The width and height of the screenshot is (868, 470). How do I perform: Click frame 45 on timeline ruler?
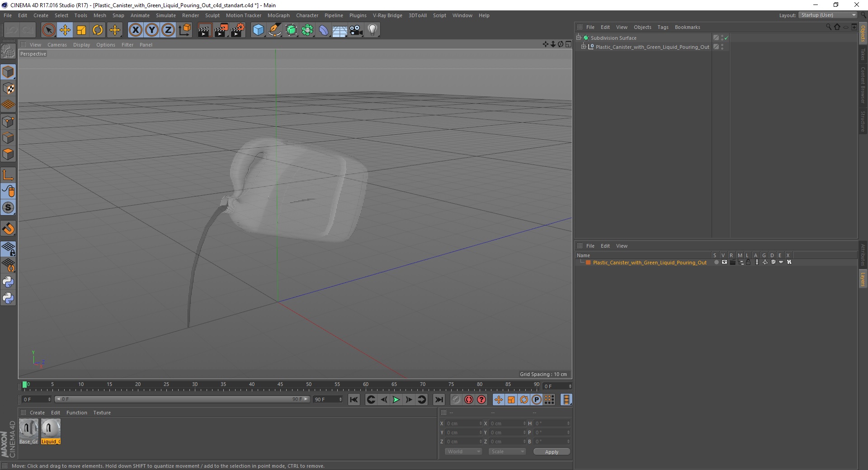point(280,385)
